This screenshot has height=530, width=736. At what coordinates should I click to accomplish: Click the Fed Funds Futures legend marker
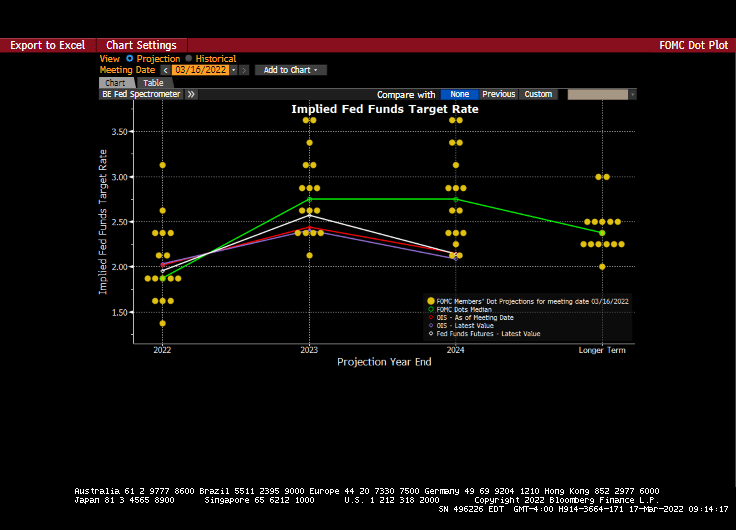click(x=430, y=334)
